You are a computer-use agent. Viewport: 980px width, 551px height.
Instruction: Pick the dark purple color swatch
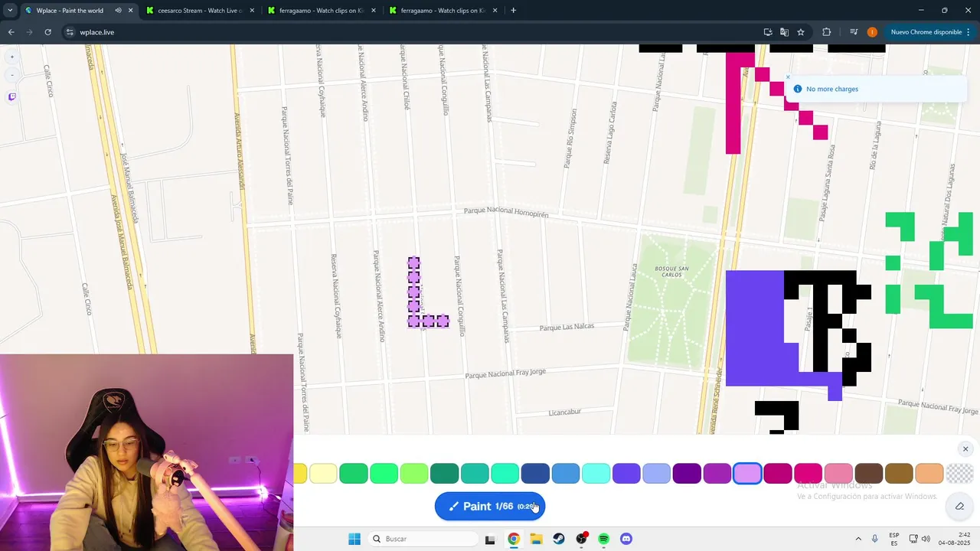click(x=687, y=474)
